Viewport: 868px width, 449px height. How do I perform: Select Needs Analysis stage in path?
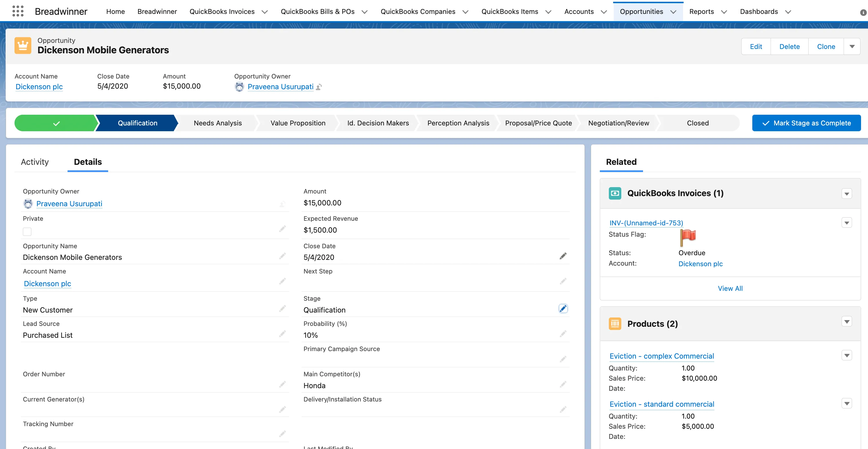point(218,123)
